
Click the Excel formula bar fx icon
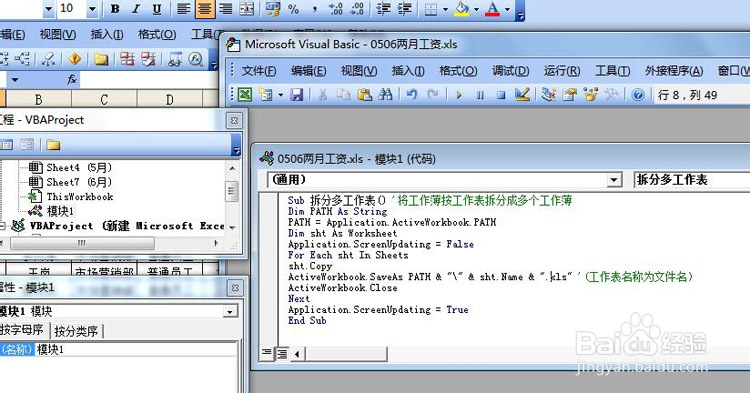click(72, 79)
